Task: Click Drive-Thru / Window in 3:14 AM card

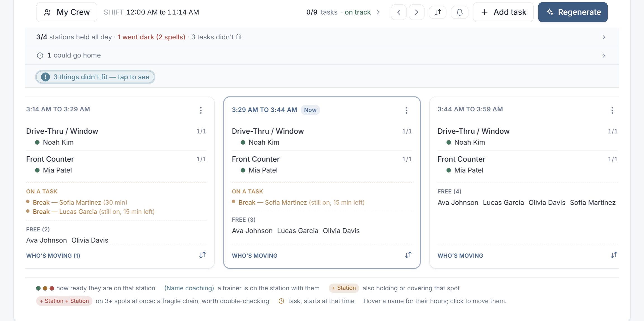Action: [x=62, y=131]
